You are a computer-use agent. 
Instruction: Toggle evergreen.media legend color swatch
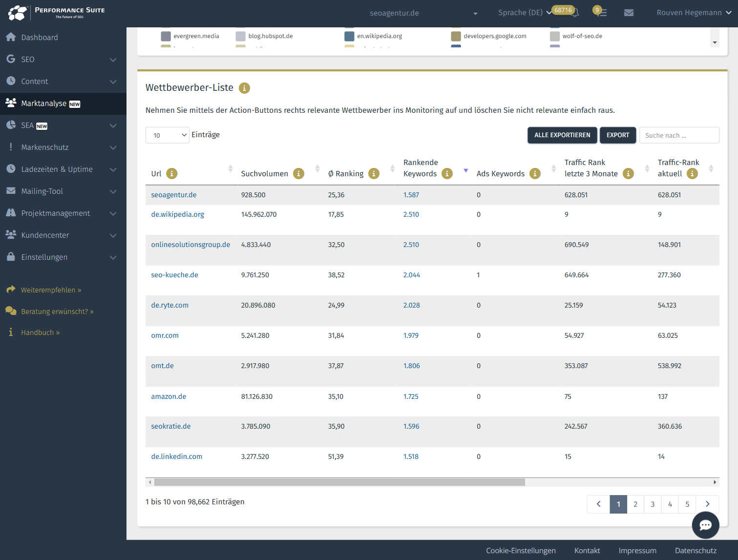pos(166,36)
